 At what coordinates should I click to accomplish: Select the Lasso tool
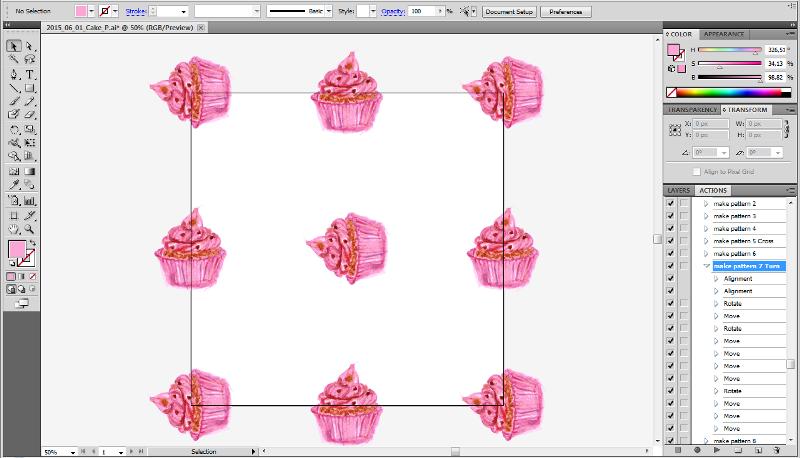(x=30, y=59)
